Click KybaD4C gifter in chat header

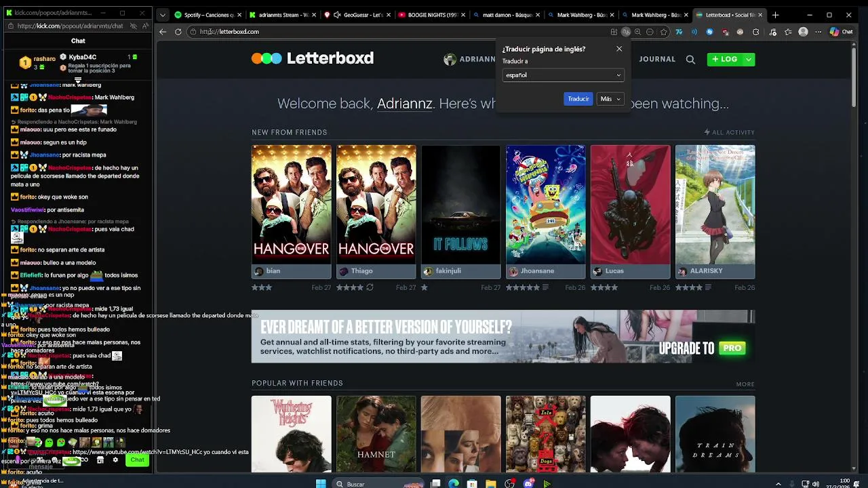point(83,58)
